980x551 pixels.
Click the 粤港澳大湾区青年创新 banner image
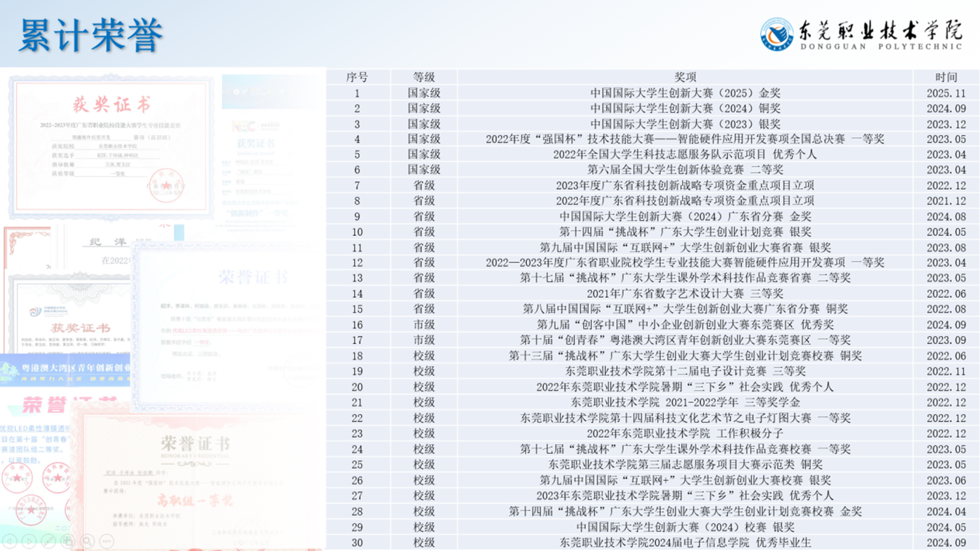point(65,370)
